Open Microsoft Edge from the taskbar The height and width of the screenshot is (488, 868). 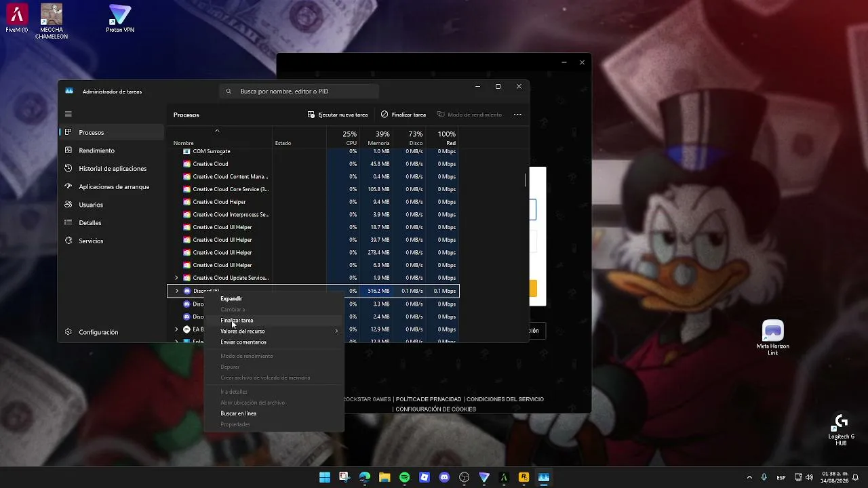[365, 477]
